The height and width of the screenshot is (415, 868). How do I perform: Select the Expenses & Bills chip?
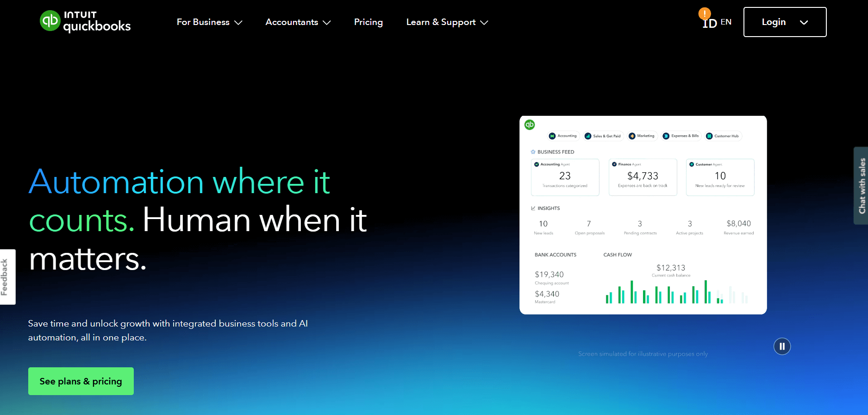[681, 136]
